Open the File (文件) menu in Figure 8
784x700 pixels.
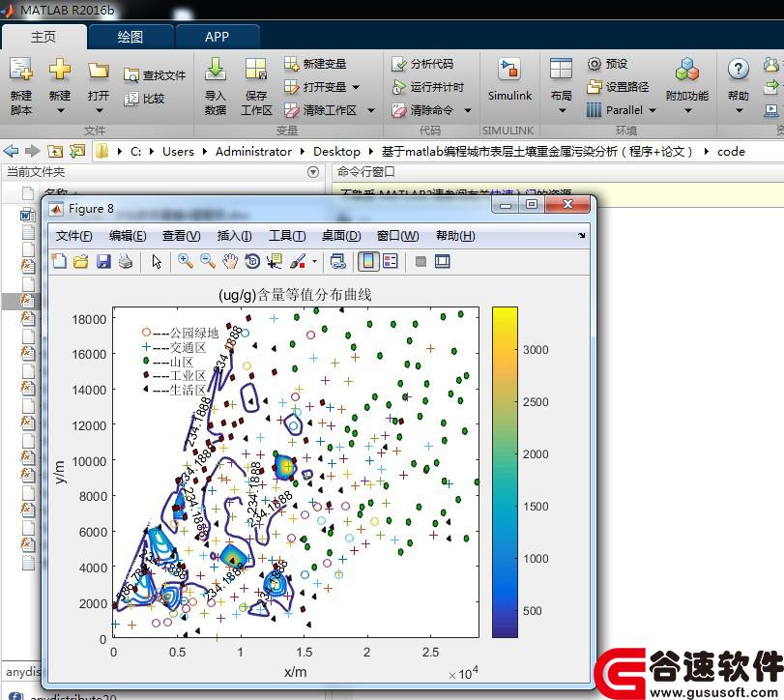73,236
